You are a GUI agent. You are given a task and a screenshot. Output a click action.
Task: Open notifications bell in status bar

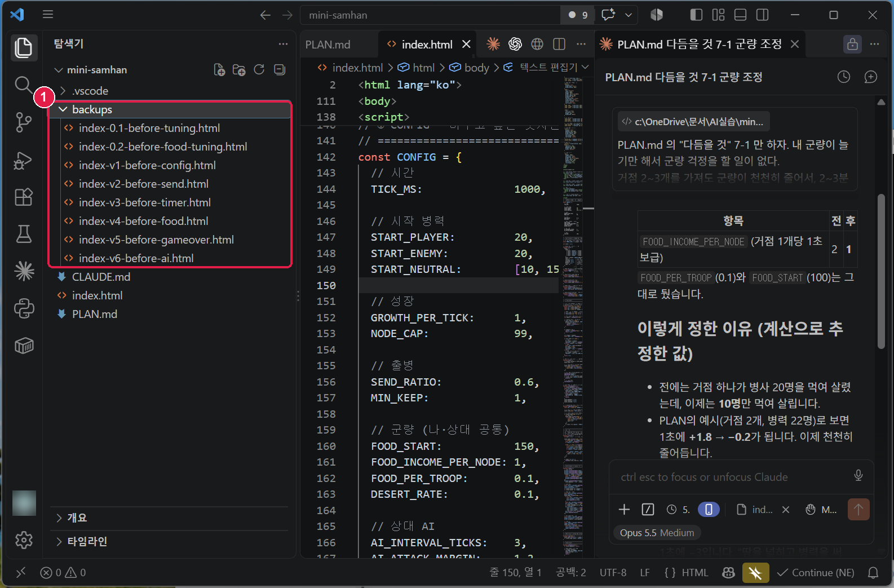click(x=873, y=573)
